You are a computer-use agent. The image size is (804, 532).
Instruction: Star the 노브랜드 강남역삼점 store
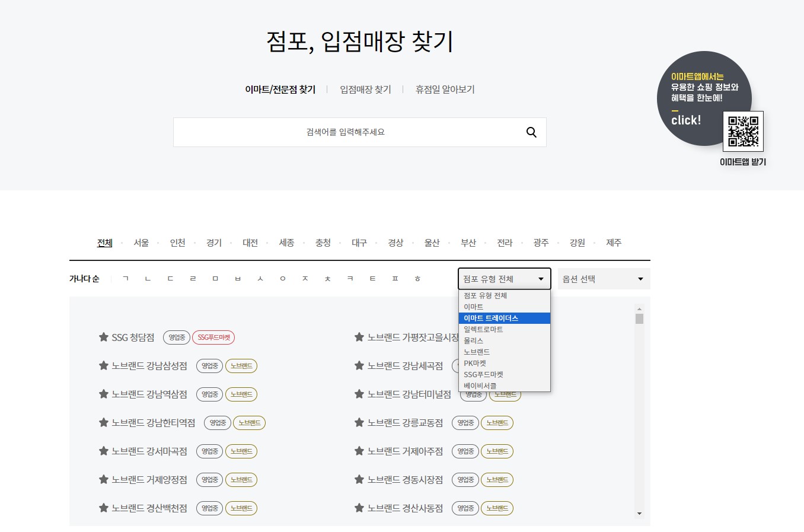[x=104, y=394]
